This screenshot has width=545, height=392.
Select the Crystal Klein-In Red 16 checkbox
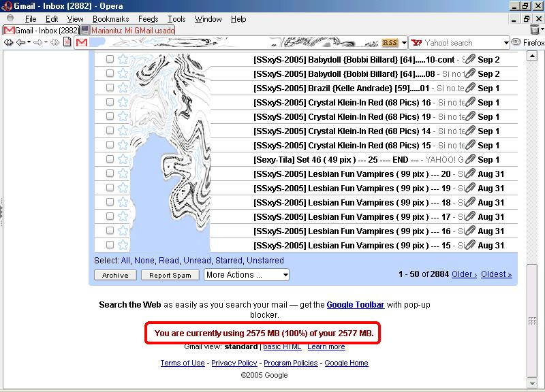[x=110, y=101]
